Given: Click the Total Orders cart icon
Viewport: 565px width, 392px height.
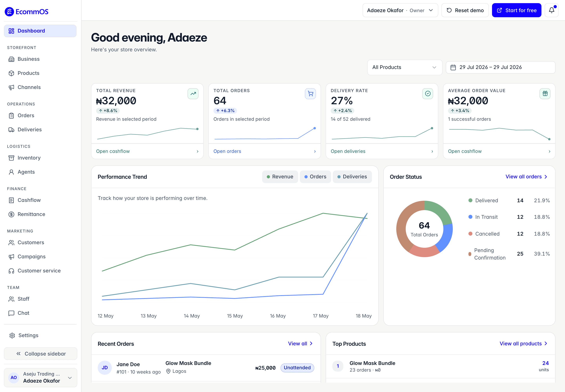Looking at the screenshot, I should click(x=310, y=93).
